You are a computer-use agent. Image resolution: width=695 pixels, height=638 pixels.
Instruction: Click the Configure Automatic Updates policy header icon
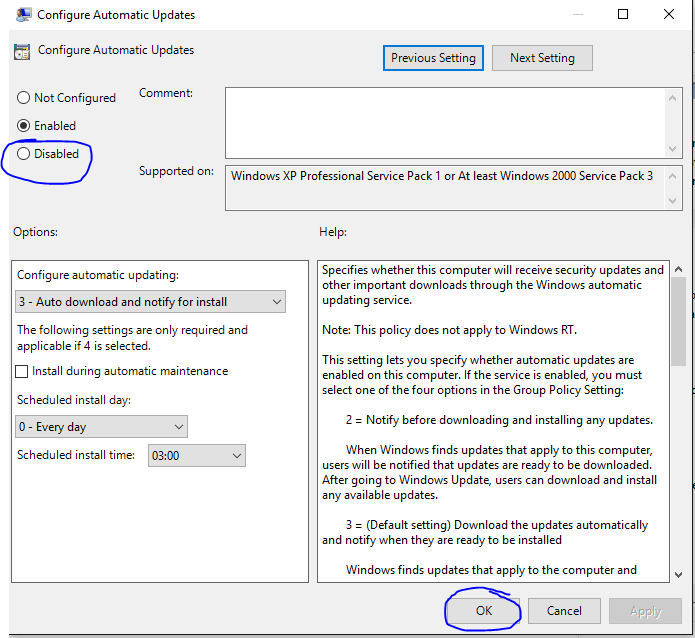click(x=22, y=51)
